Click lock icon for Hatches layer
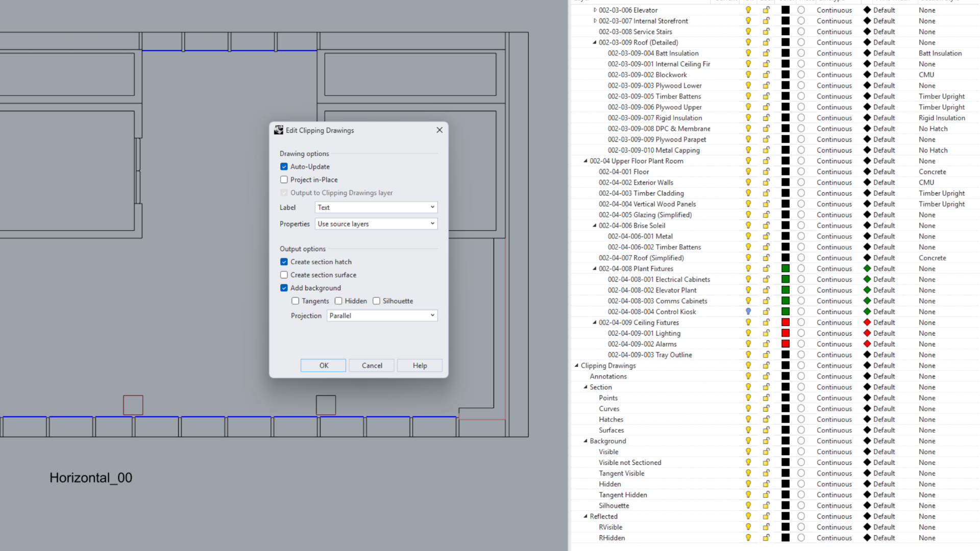This screenshot has width=980, height=551. tap(766, 419)
